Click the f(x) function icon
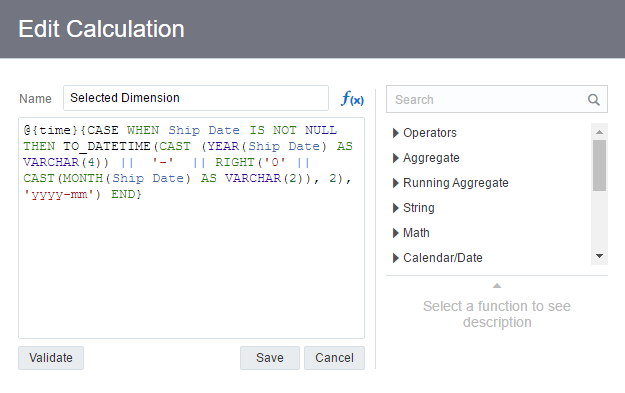Viewport: 625px width, 393px height. 352,98
